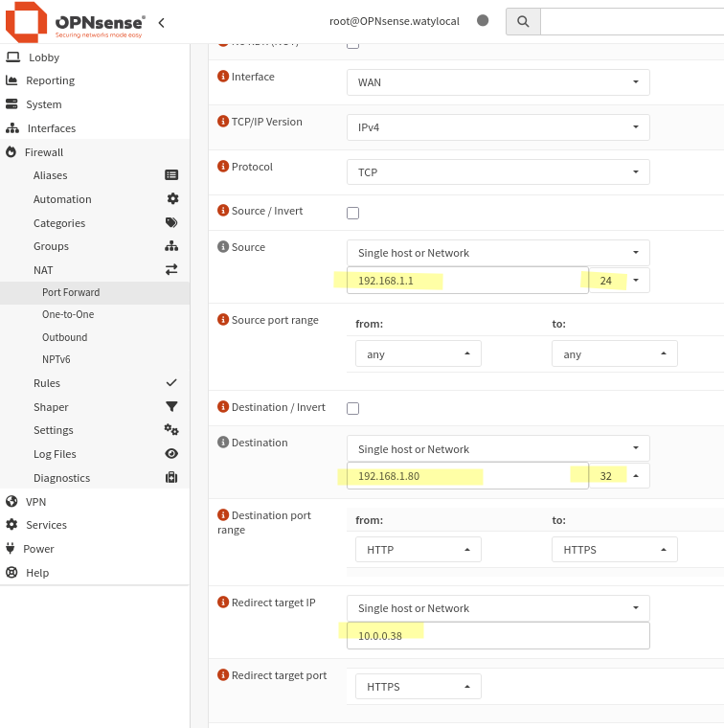The width and height of the screenshot is (724, 728).
Task: Toggle the Source / Invert checkbox
Action: [352, 213]
